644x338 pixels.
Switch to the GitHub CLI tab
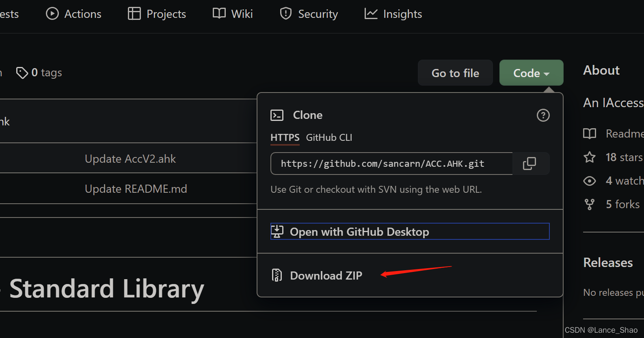pyautogui.click(x=329, y=138)
